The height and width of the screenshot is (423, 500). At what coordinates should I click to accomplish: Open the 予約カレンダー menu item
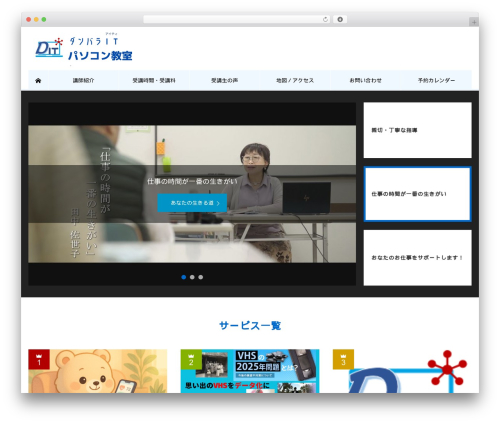point(436,80)
